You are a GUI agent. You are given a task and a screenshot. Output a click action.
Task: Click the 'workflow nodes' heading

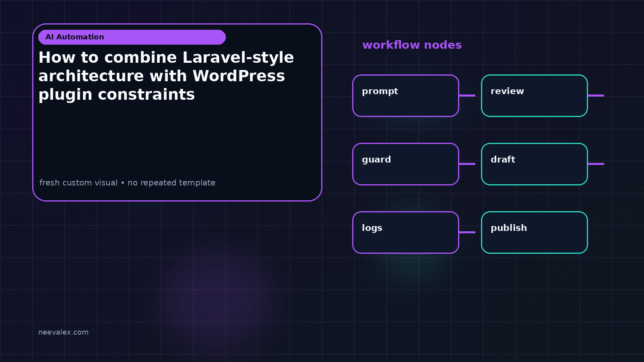point(412,45)
